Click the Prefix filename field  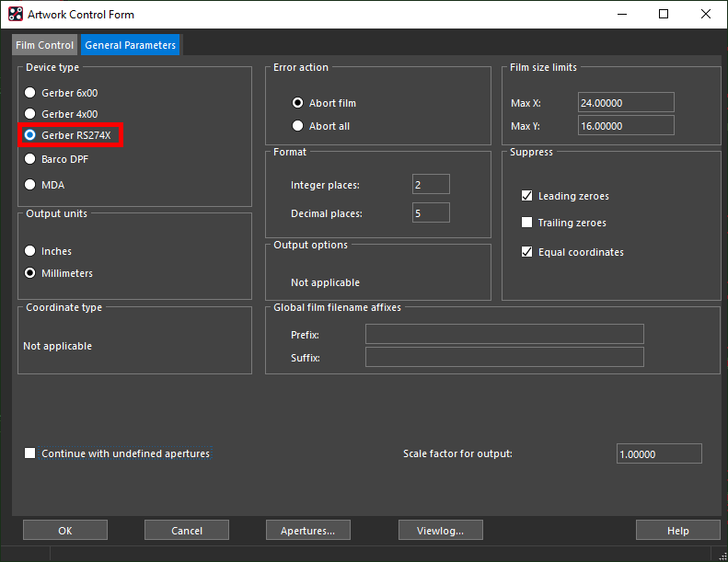pos(504,334)
